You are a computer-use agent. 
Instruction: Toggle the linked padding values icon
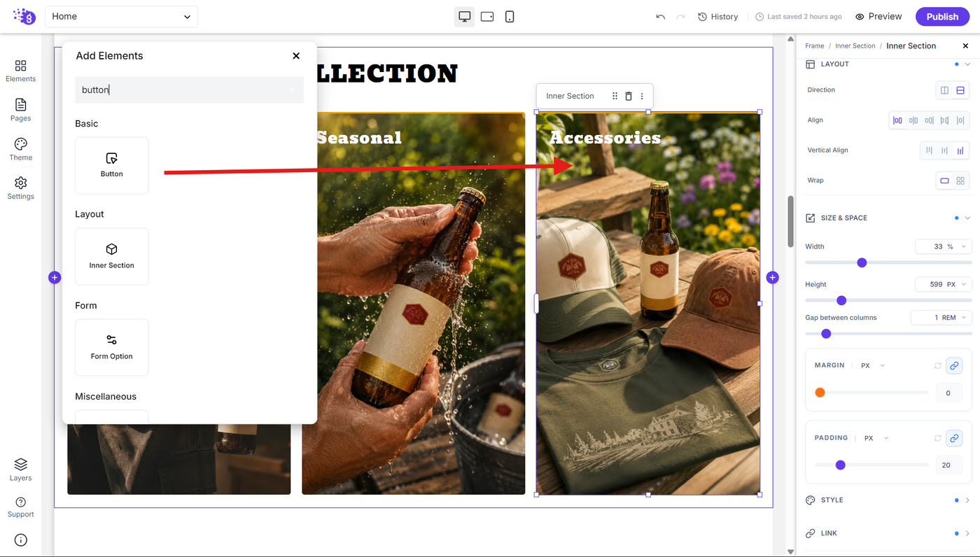953,438
